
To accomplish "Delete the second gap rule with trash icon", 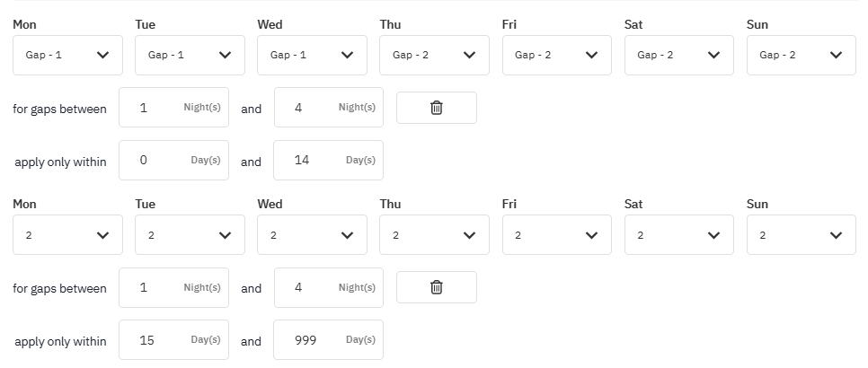I will 436,287.
